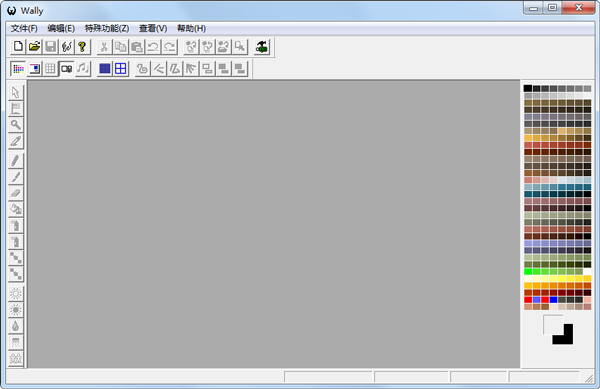This screenshot has height=389, width=600.
Task: Click the Undo arrow icon
Action: click(x=153, y=47)
